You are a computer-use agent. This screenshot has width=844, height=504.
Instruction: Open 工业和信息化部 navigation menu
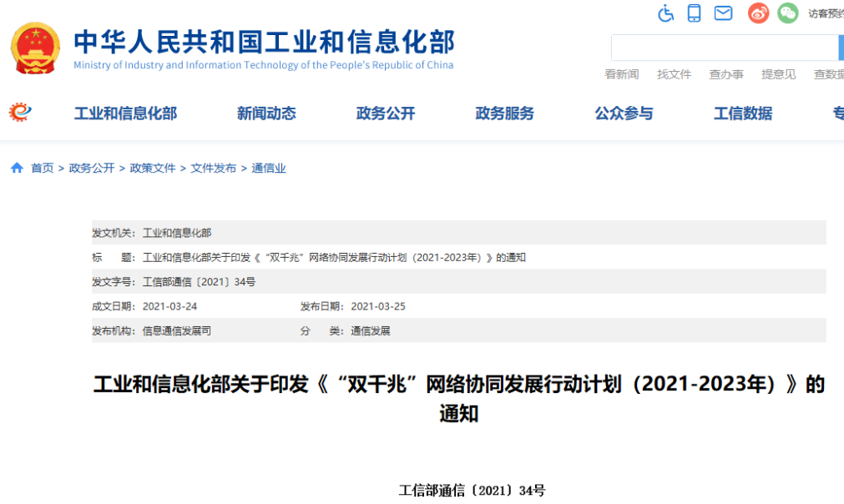tap(125, 113)
